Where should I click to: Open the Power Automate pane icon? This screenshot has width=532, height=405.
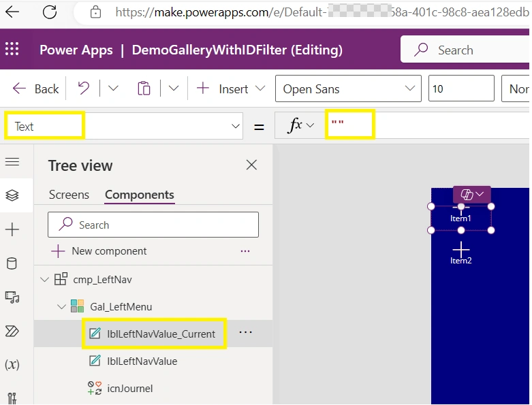(12, 331)
